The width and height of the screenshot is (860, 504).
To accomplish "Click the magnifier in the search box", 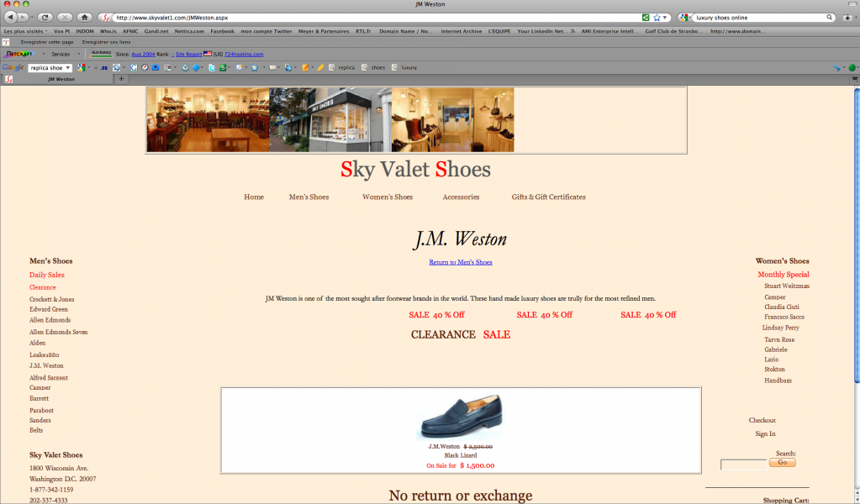I will (830, 18).
